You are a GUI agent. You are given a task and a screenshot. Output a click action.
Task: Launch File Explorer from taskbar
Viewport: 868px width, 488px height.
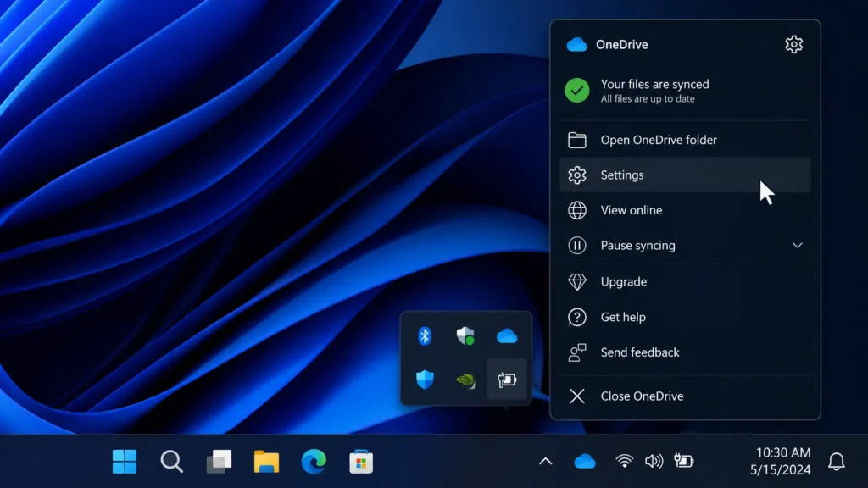266,462
